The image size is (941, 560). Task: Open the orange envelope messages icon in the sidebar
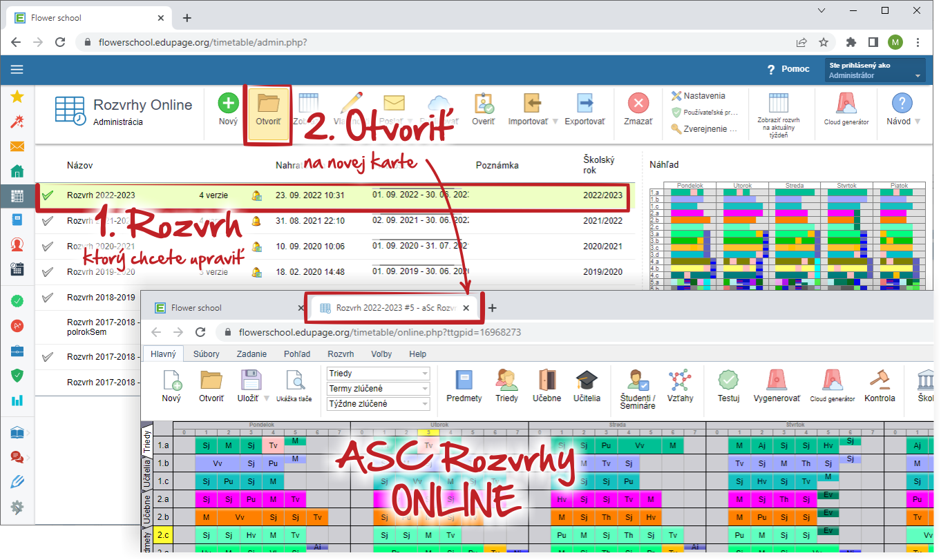click(x=17, y=146)
